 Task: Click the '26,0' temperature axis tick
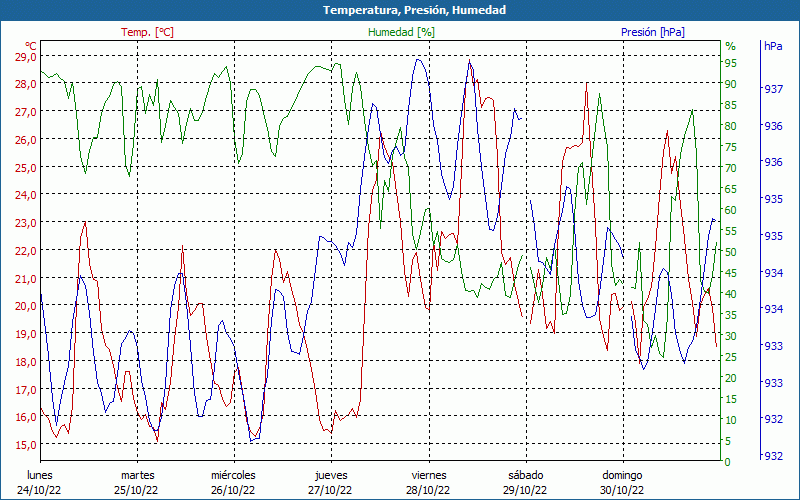point(26,139)
